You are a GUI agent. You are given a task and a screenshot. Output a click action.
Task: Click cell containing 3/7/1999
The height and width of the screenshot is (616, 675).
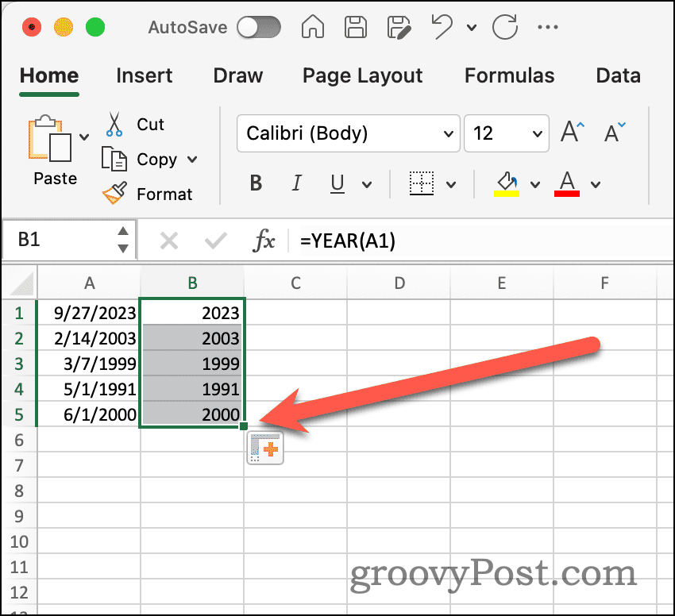point(89,364)
